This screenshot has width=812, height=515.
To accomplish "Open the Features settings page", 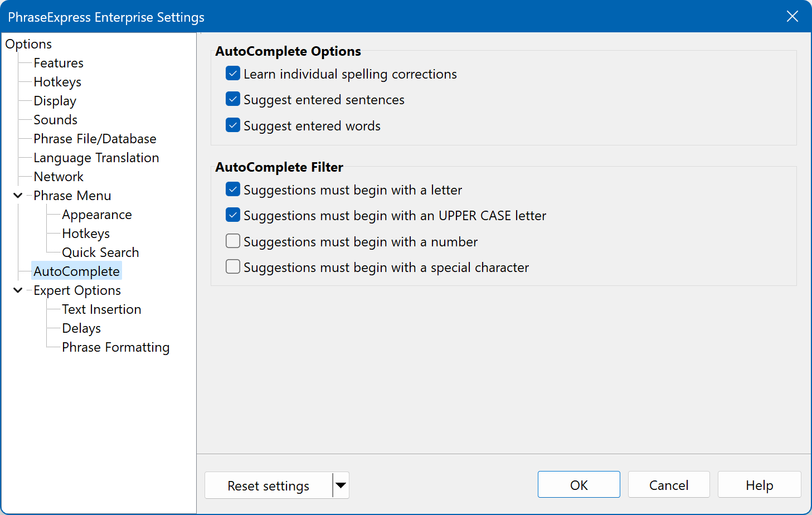I will 59,63.
